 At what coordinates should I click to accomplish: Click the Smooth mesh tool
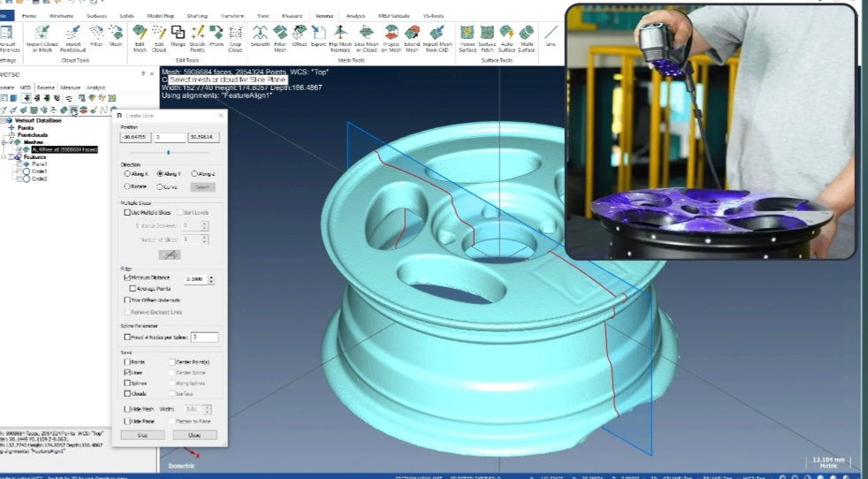coord(260,36)
